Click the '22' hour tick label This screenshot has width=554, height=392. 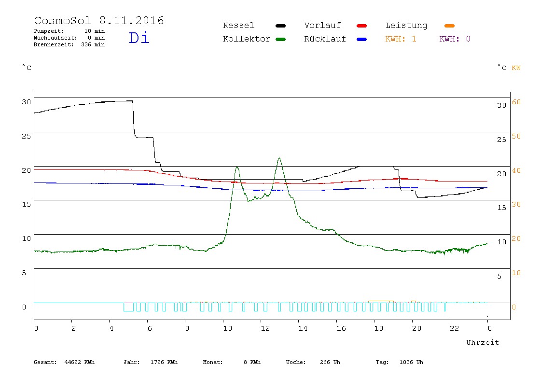(x=455, y=328)
